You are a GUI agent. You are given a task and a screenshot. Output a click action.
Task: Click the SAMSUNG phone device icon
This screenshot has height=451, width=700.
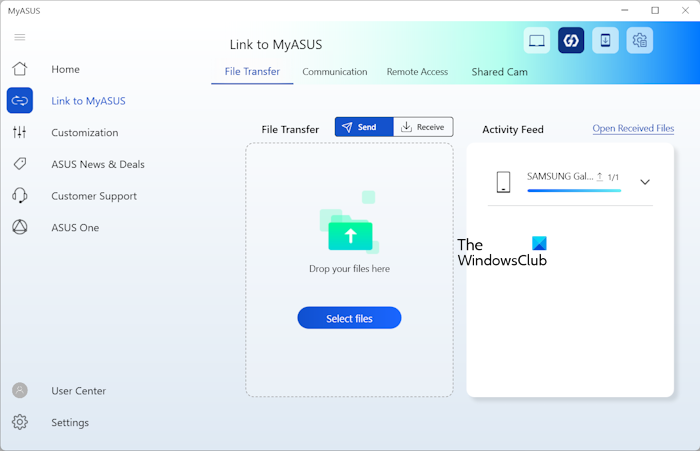click(x=504, y=182)
